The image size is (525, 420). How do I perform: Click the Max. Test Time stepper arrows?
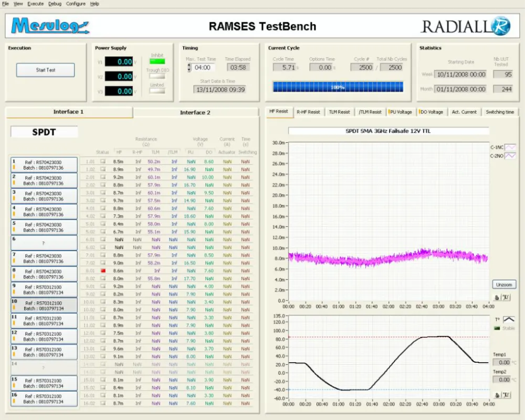tap(189, 67)
